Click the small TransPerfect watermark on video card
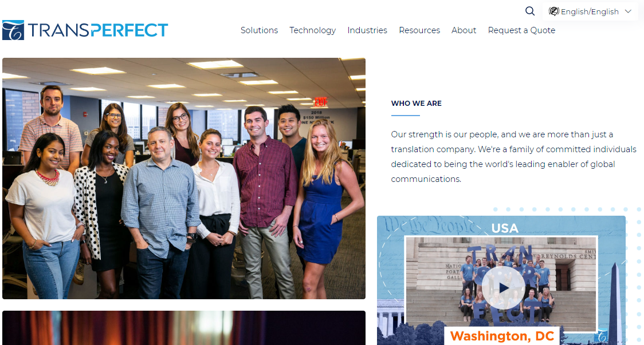644x345 pixels. point(602,336)
